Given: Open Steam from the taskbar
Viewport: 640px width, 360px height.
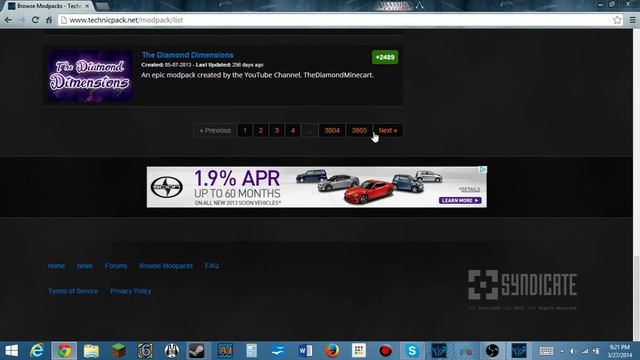Looking at the screenshot, I should pyautogui.click(x=197, y=351).
